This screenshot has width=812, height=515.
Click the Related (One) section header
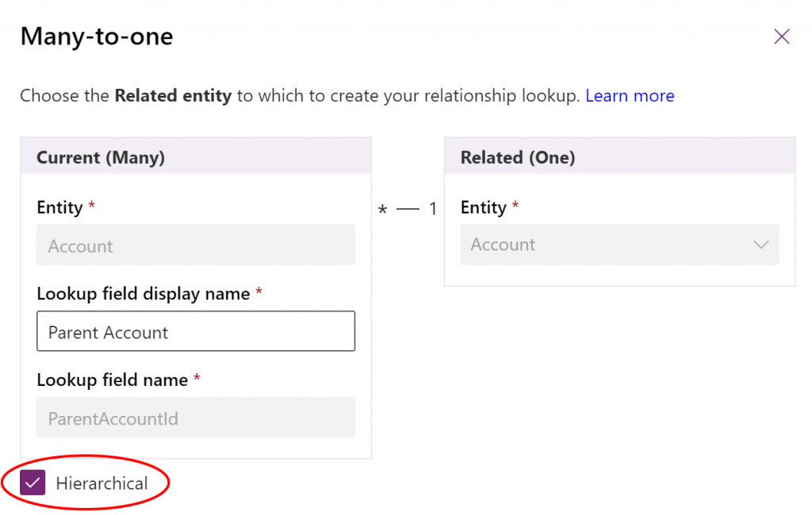pos(518,157)
